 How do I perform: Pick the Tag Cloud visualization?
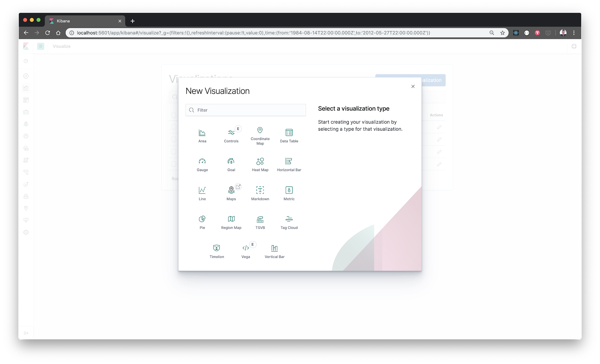tap(289, 222)
